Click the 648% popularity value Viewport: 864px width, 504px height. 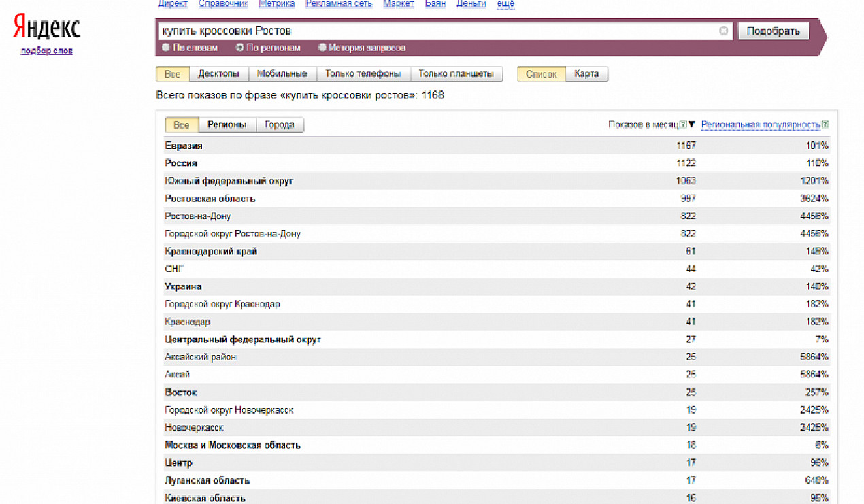tap(818, 482)
